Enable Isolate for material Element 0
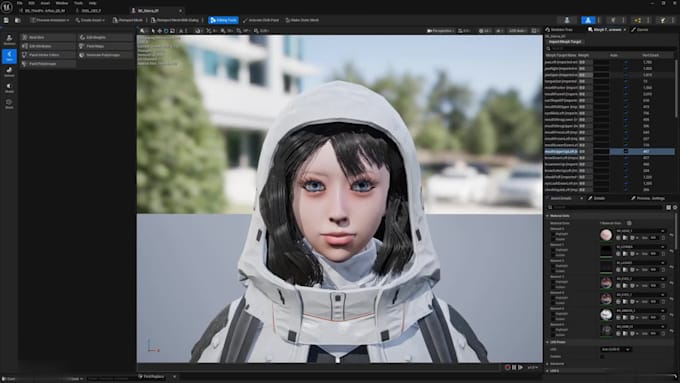The width and height of the screenshot is (680, 383). (x=553, y=239)
